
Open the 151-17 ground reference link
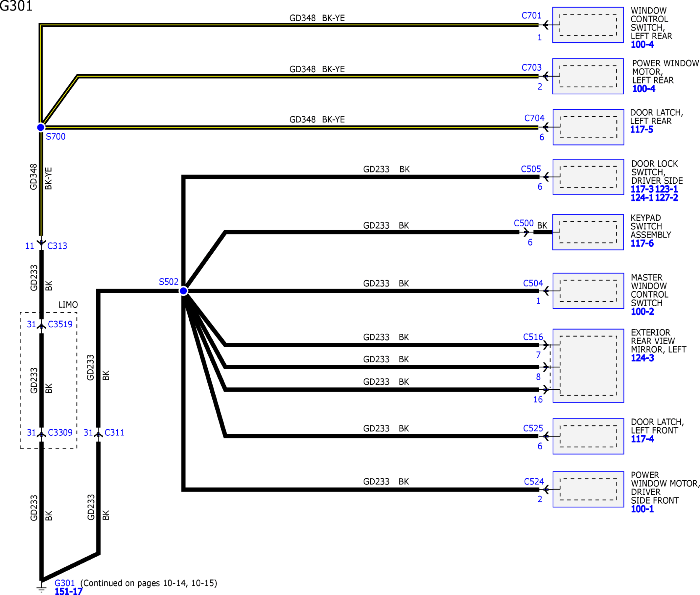tap(68, 591)
